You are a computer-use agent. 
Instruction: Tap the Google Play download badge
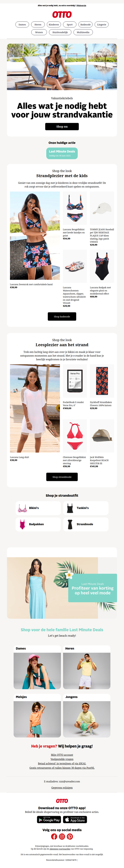[49, 819]
